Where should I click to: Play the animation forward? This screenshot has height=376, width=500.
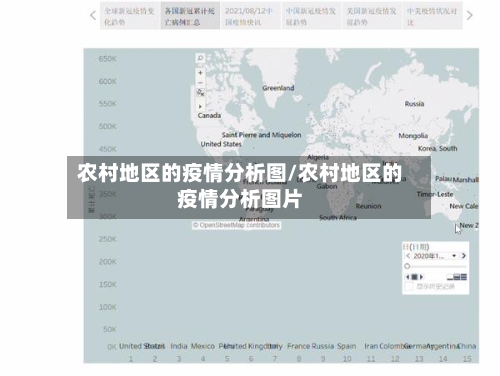[421, 277]
